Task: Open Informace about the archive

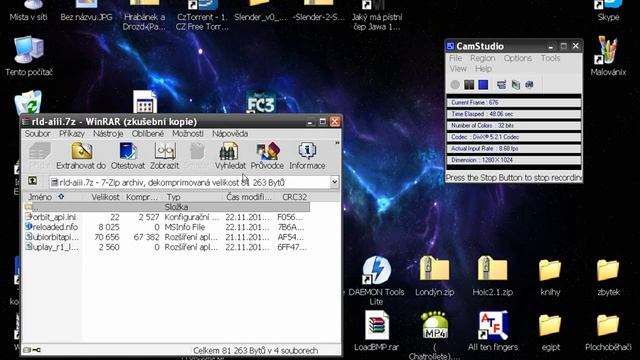Action: 307,156
